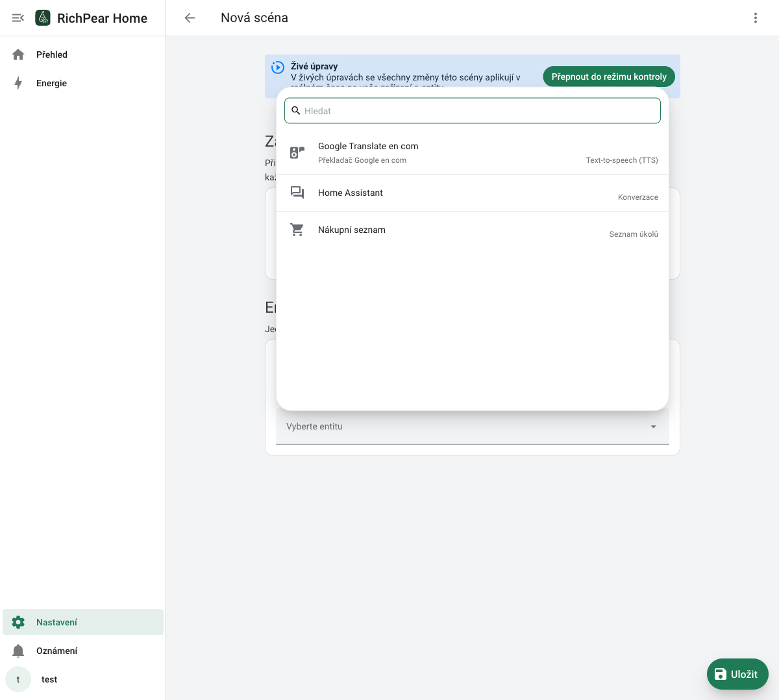Click the shopping cart icon
779x700 pixels.
(297, 230)
